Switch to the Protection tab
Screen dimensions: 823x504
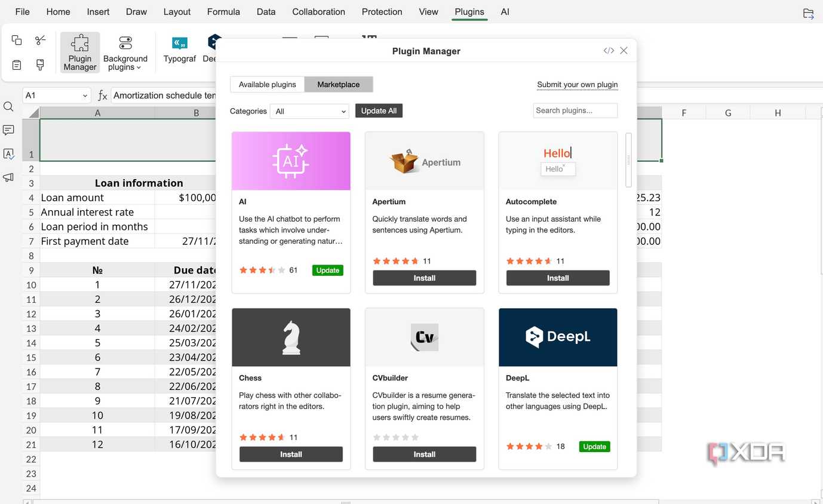[382, 12]
